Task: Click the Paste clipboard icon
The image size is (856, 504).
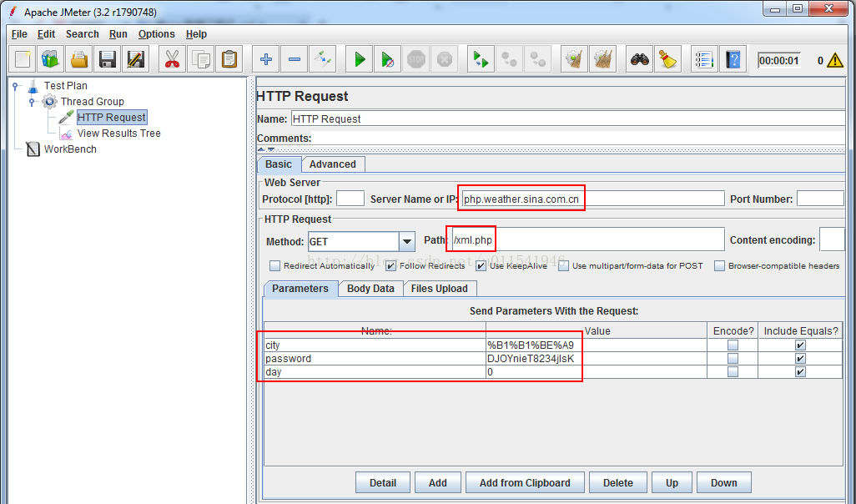Action: [229, 59]
